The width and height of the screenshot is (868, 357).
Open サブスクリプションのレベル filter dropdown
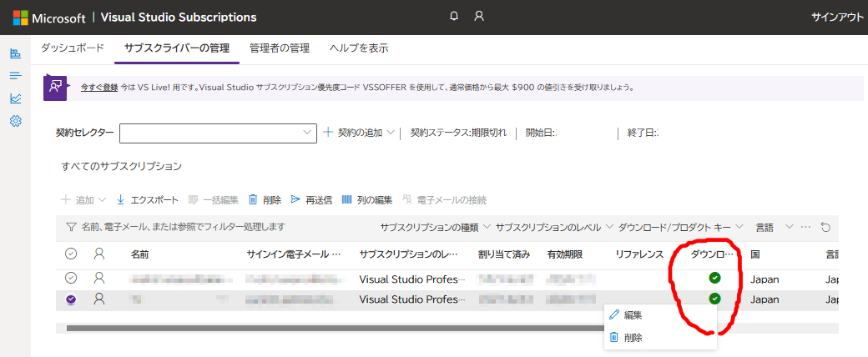[x=554, y=227]
